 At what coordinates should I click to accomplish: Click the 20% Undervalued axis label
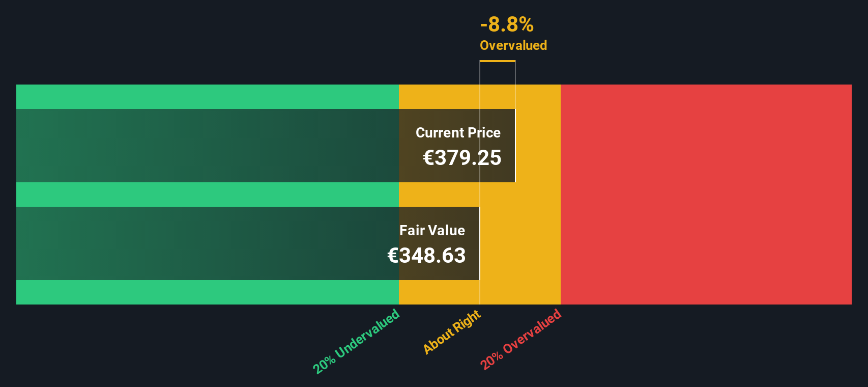click(x=356, y=341)
